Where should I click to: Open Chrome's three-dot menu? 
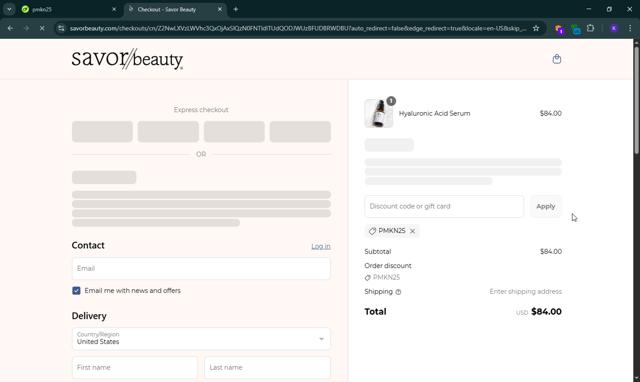pyautogui.click(x=630, y=28)
